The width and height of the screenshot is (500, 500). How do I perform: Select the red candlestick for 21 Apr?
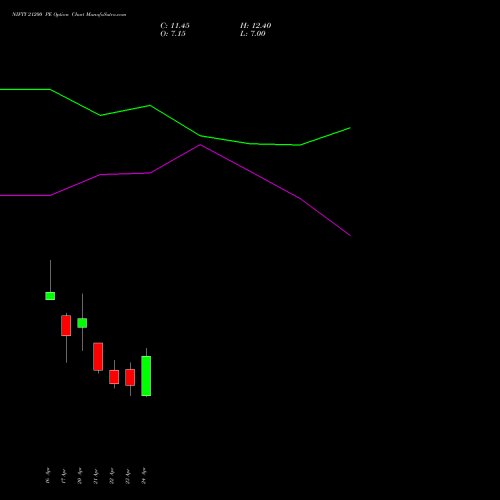tap(98, 356)
